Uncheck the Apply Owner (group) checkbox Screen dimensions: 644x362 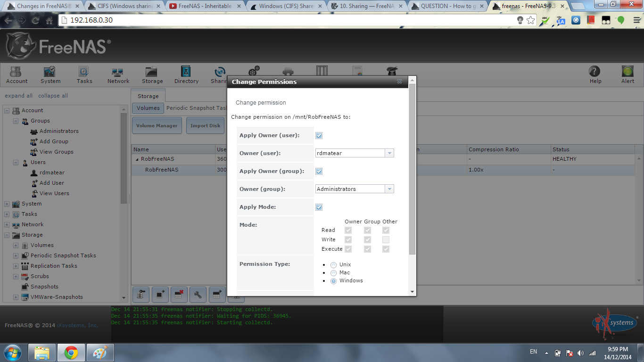point(319,172)
